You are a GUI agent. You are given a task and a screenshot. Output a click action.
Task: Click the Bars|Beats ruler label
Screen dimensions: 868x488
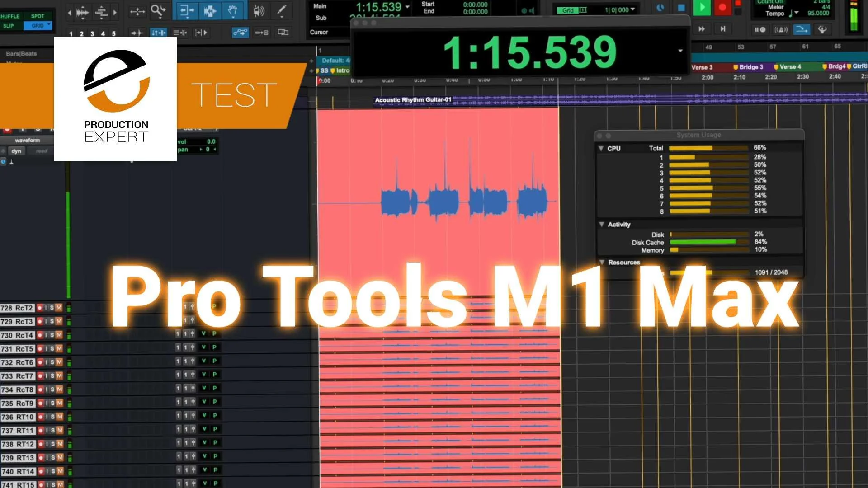(x=21, y=53)
